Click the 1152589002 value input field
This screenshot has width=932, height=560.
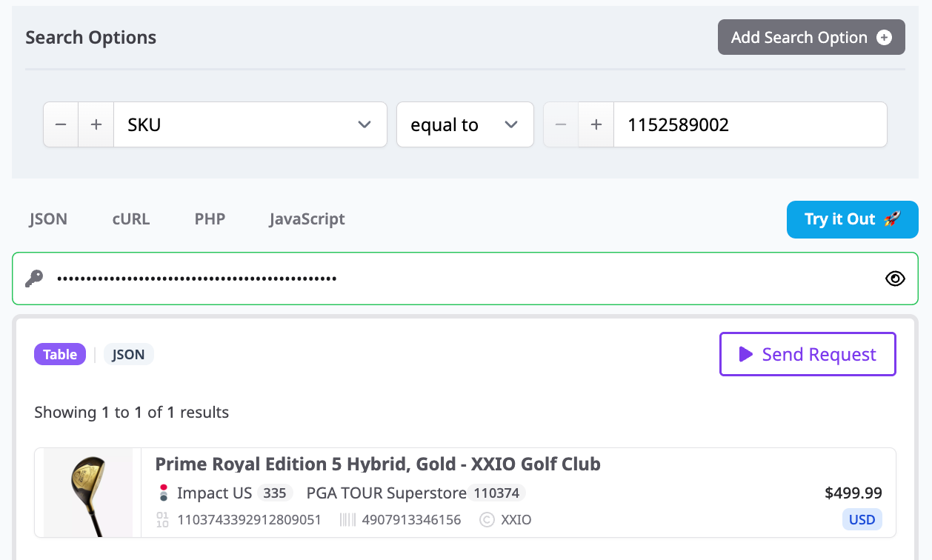point(750,124)
